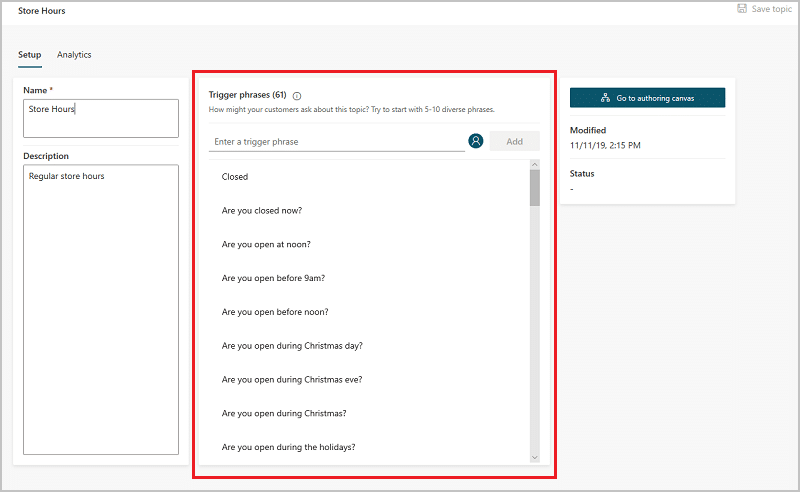
Task: Click the Save topic button
Action: 764,9
